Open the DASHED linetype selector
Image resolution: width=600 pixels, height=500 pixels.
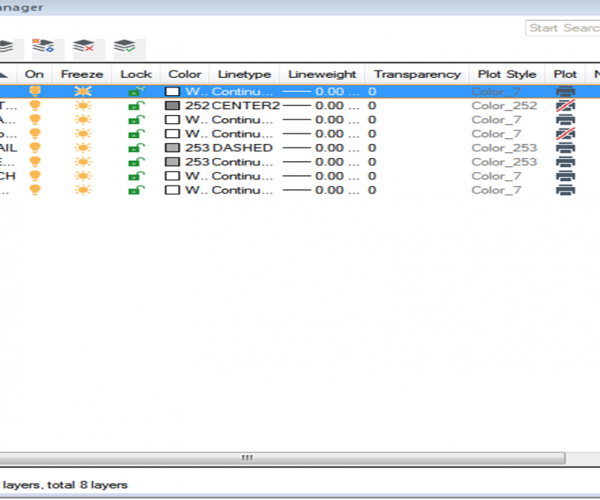pyautogui.click(x=242, y=147)
